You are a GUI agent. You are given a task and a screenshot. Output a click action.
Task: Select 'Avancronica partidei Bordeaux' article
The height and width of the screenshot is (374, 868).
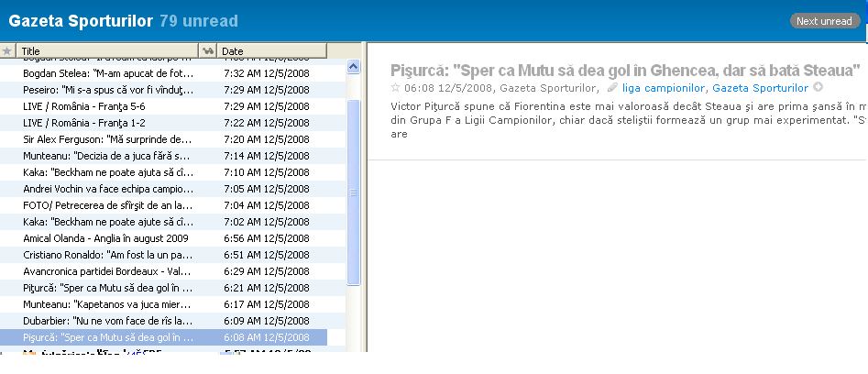(x=107, y=271)
